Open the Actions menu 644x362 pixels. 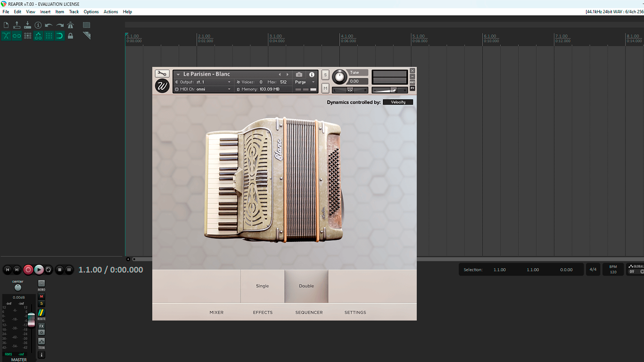111,12
